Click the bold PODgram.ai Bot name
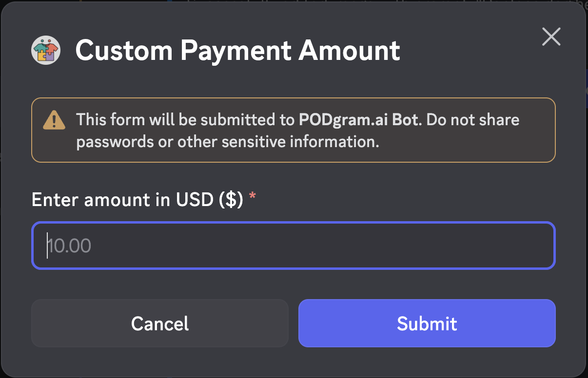 359,120
